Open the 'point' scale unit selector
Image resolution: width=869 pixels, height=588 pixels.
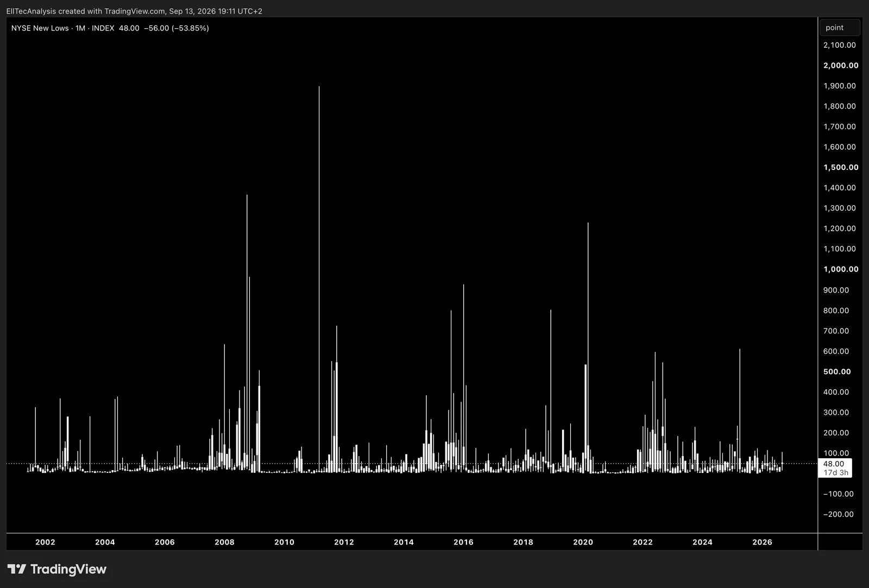pyautogui.click(x=840, y=28)
